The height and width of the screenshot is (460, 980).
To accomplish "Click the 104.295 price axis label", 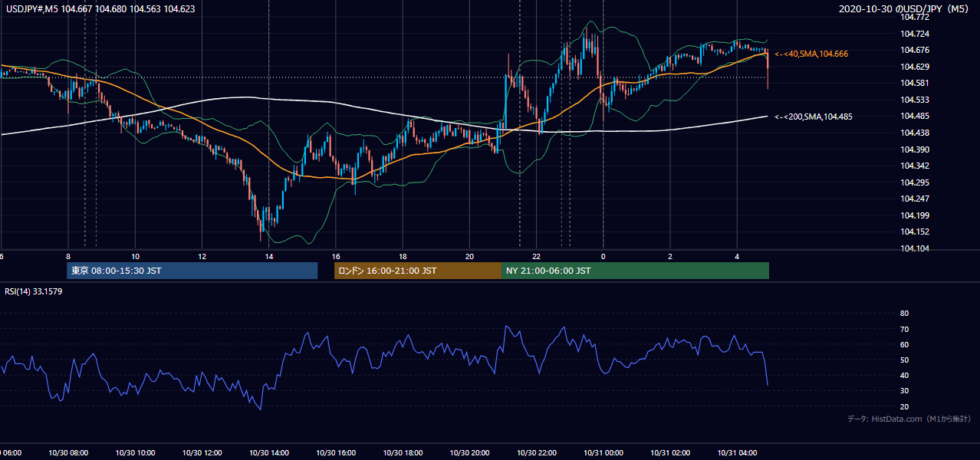I will coord(916,182).
